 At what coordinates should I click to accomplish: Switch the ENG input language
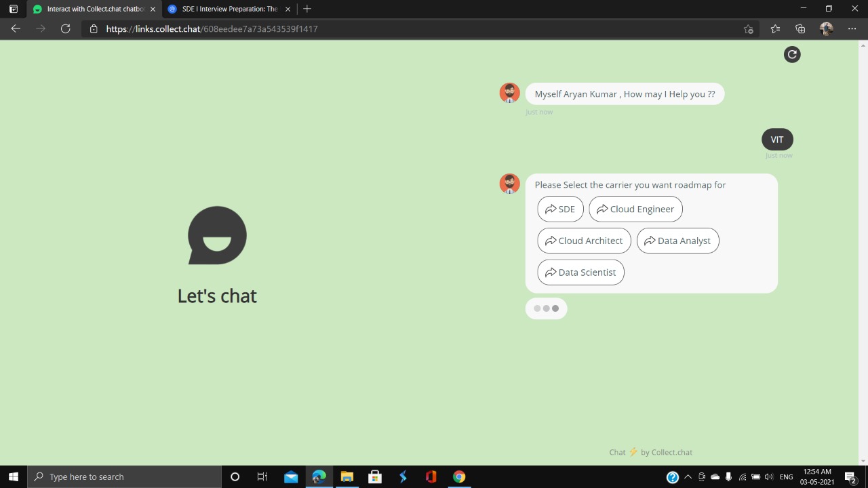(787, 477)
